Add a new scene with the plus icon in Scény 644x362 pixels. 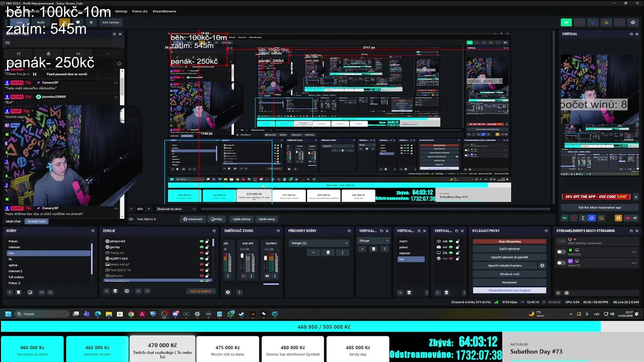coord(9,292)
